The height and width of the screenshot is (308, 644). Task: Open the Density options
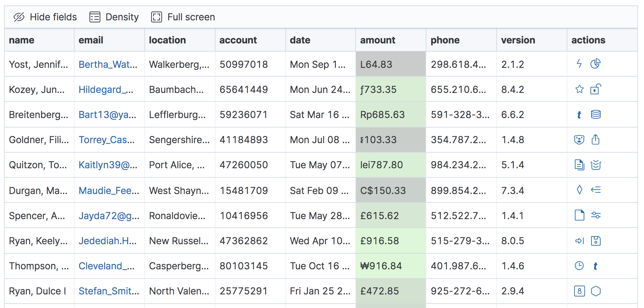point(114,17)
